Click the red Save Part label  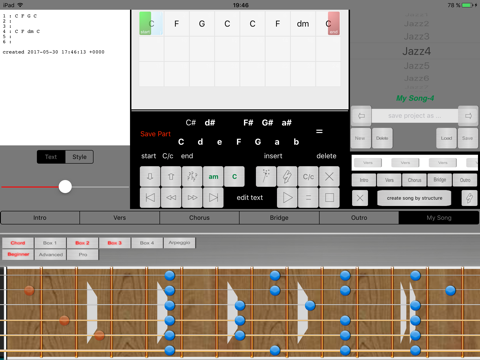point(155,134)
